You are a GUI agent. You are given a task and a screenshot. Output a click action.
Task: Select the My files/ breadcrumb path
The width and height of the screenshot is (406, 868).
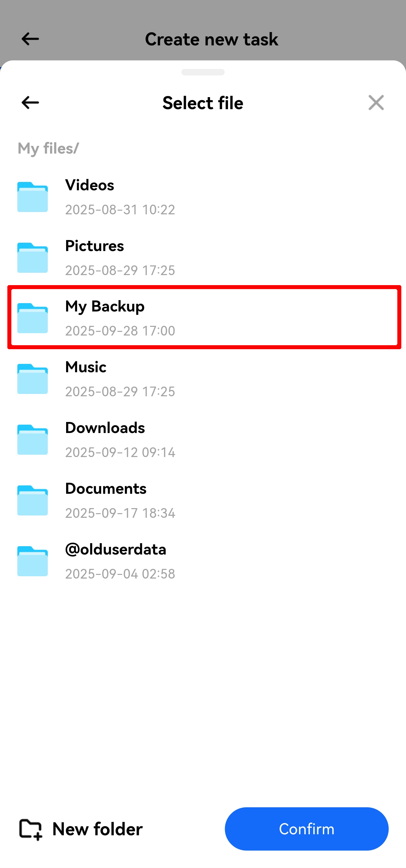click(48, 148)
